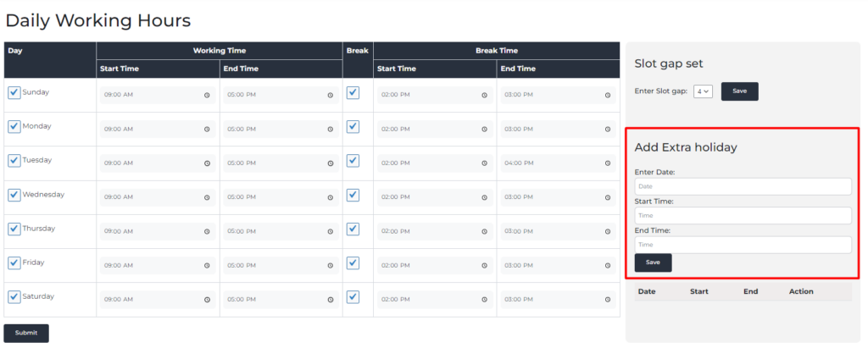The image size is (868, 348).
Task: Focus the holiday End Time field
Action: coord(743,245)
